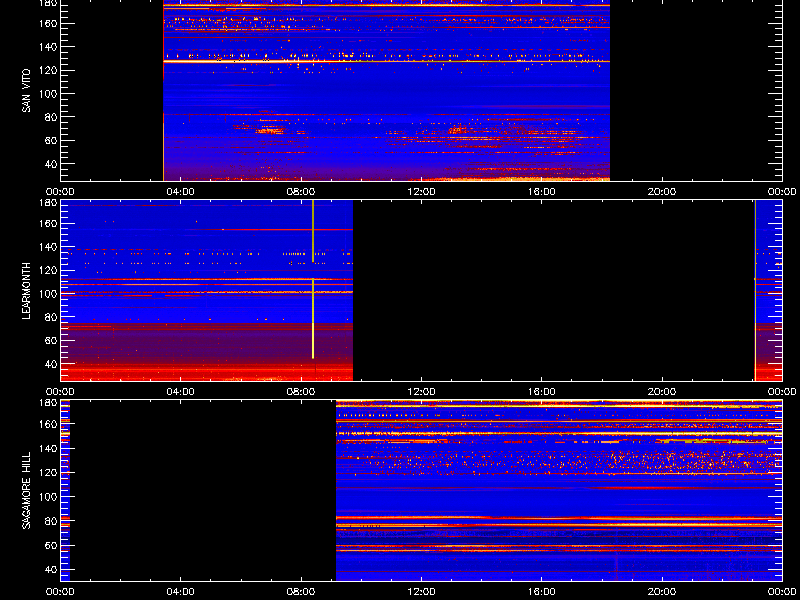Choose the 40 frequency label on Sagamore Hill axis
Image resolution: width=800 pixels, height=600 pixels.
pyautogui.click(x=52, y=569)
